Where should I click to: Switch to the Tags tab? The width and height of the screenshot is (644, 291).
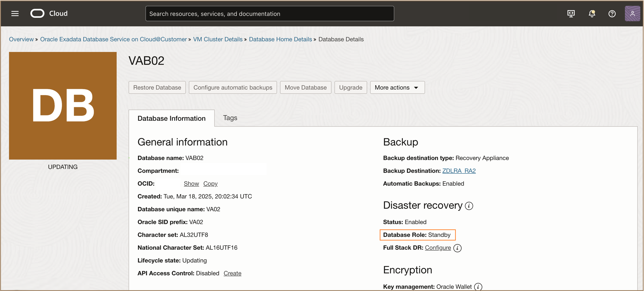[x=230, y=118]
